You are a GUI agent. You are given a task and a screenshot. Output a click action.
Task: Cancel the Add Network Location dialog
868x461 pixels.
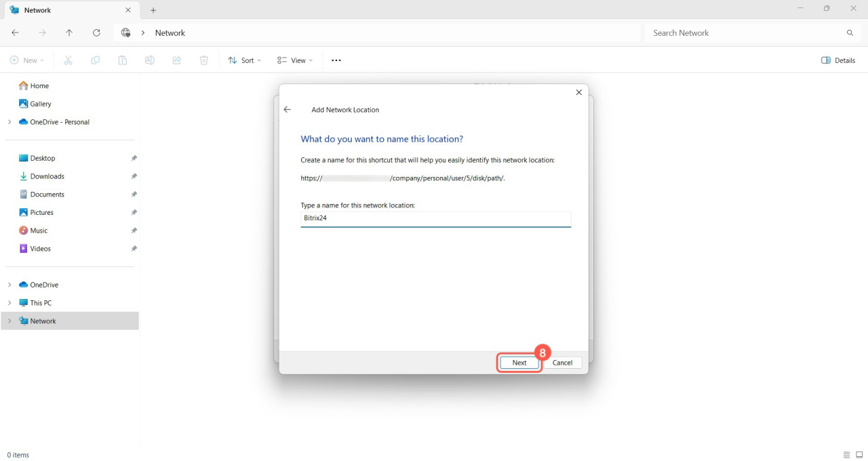click(562, 363)
